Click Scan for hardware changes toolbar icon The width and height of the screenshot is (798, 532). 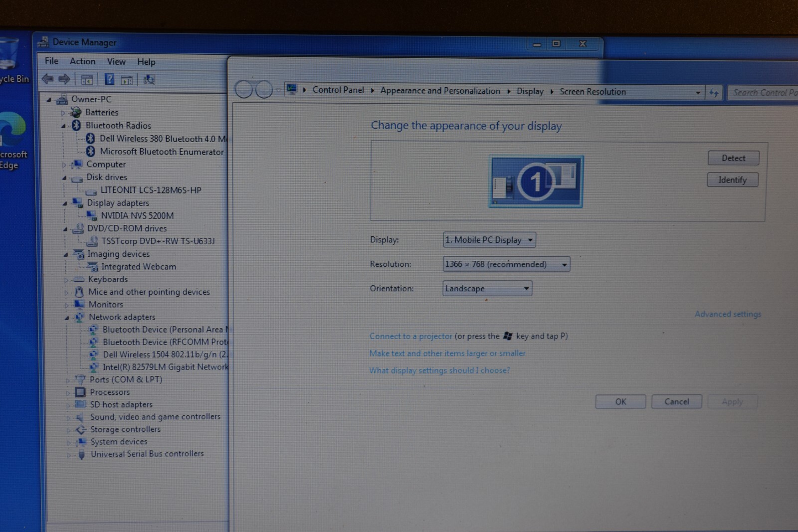click(x=149, y=79)
